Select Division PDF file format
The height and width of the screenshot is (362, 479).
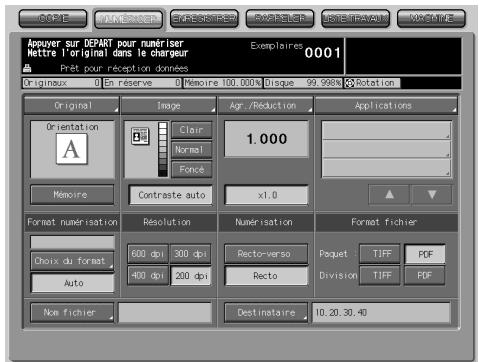(x=424, y=276)
